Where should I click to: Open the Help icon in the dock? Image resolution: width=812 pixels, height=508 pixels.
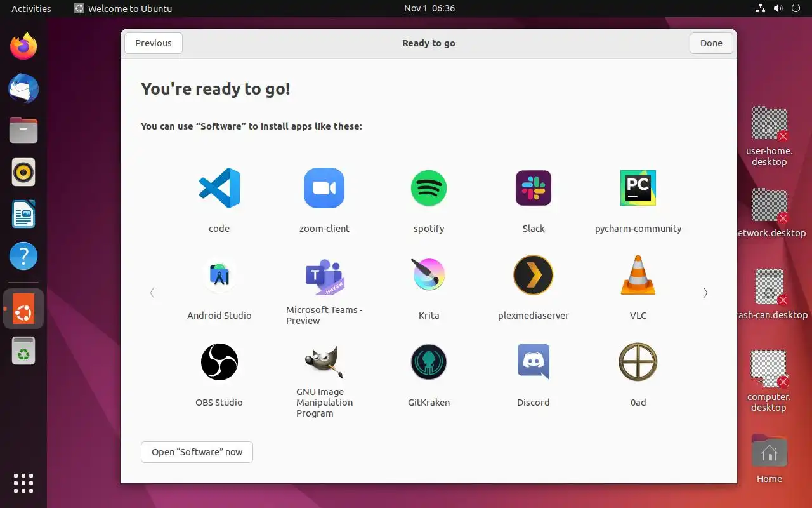(x=23, y=256)
